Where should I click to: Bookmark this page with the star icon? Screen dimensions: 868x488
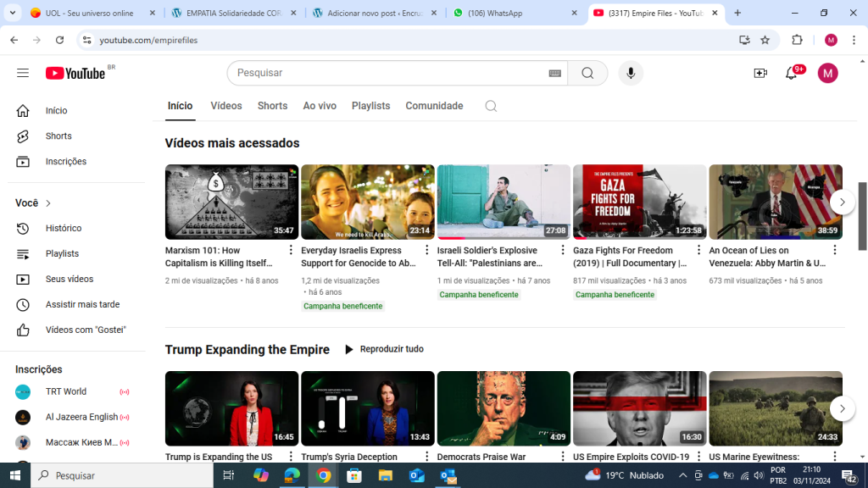(765, 40)
